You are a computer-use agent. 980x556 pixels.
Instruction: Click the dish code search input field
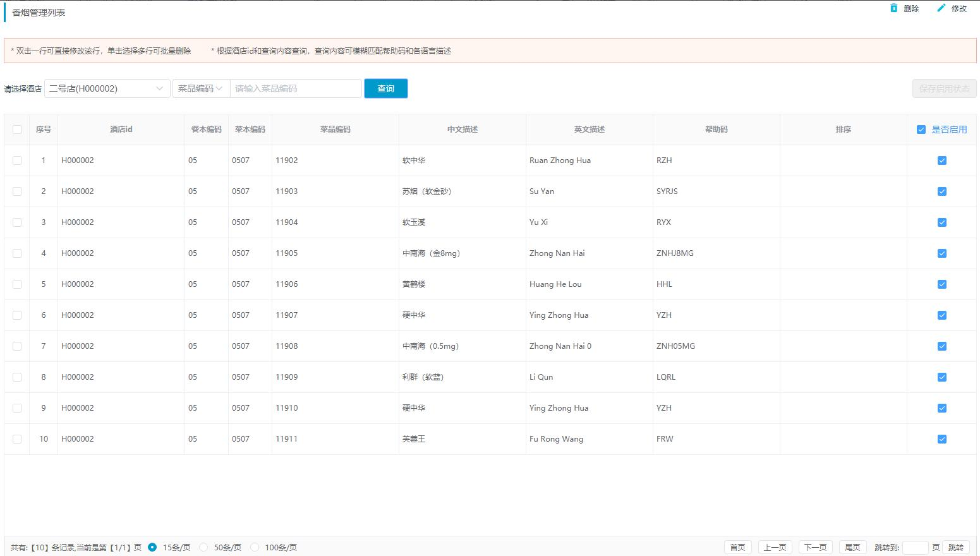coord(296,88)
